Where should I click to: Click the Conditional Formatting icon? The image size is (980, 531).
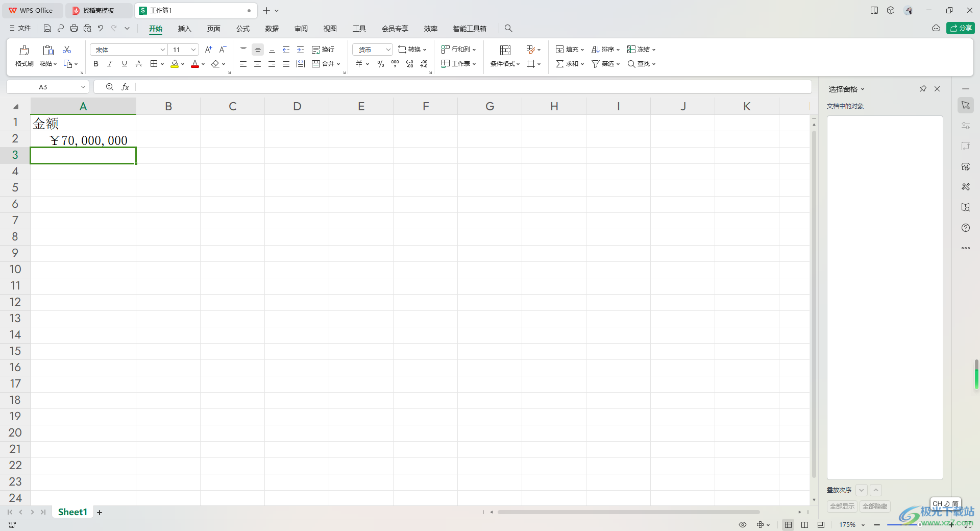click(505, 50)
